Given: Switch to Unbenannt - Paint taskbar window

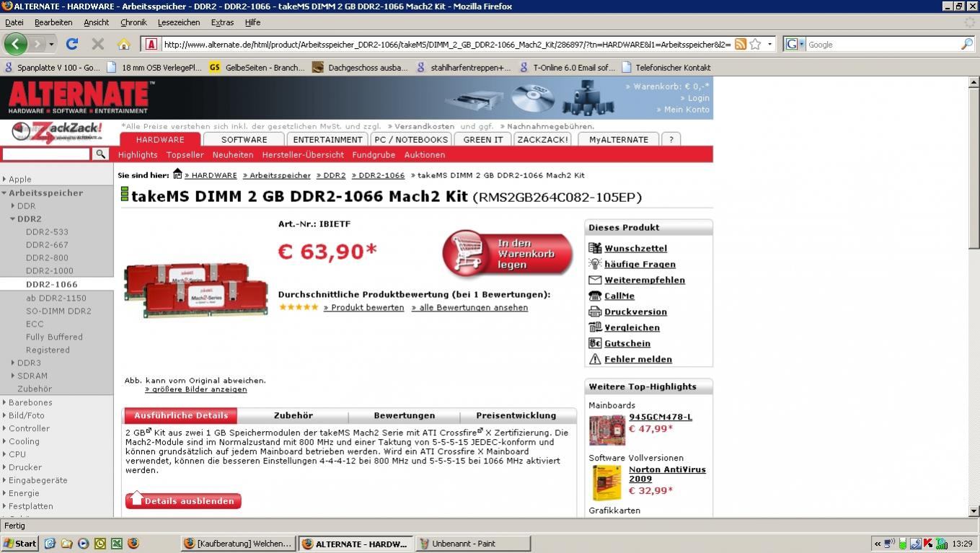Looking at the screenshot, I should (473, 544).
